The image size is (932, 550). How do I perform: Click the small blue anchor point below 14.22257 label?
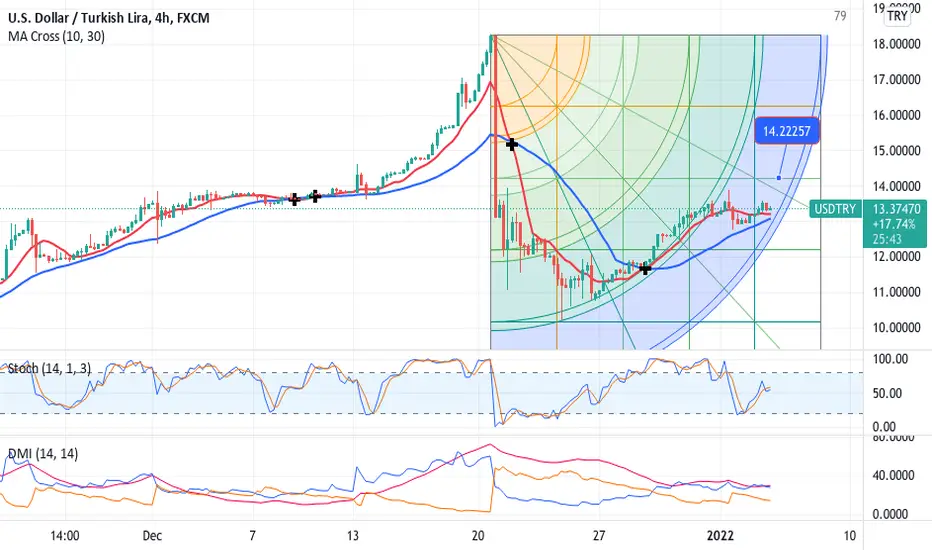pyautogui.click(x=779, y=178)
